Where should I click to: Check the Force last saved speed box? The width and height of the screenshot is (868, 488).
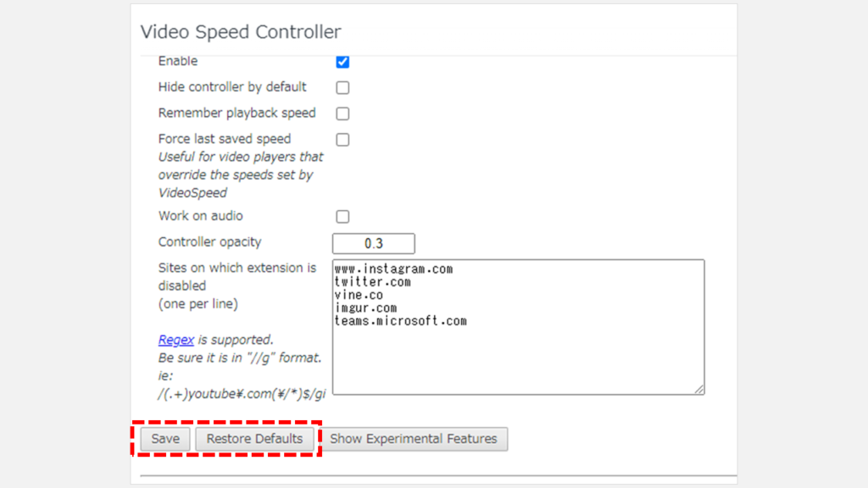point(342,140)
